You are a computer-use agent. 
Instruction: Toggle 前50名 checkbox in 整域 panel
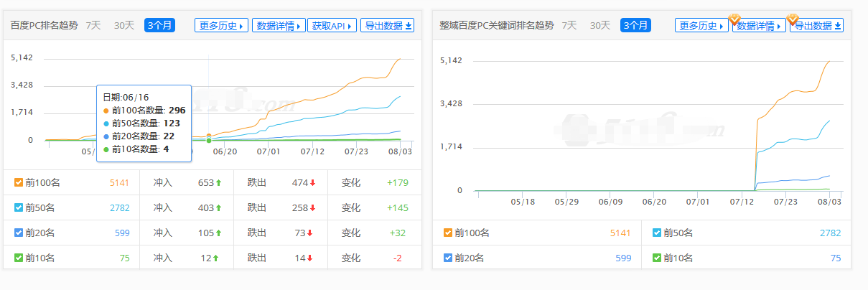[x=657, y=233]
